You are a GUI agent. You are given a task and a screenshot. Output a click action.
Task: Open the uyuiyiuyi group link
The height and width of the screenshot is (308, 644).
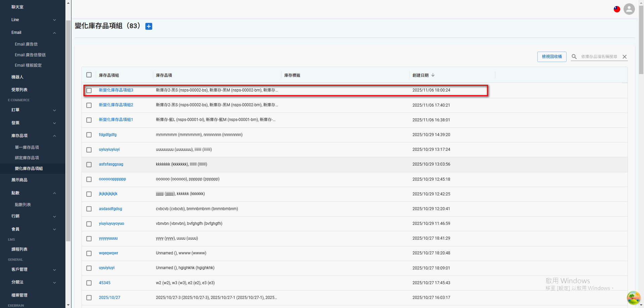(x=107, y=268)
